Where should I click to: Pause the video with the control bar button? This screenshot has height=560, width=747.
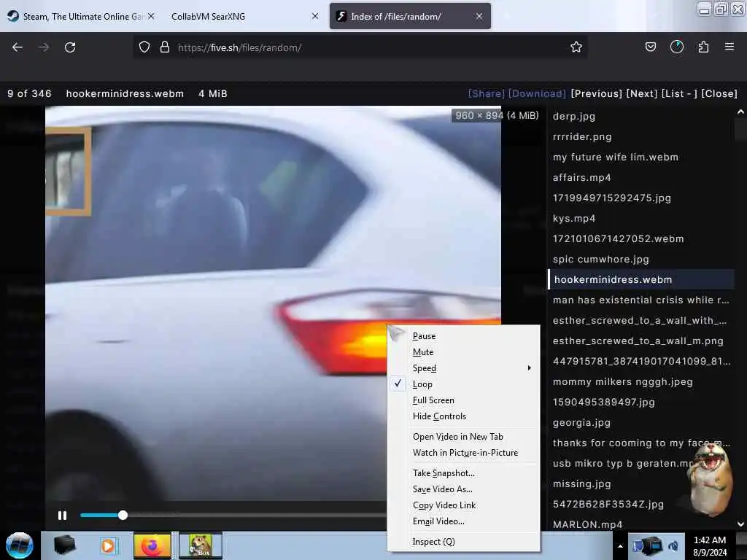pyautogui.click(x=63, y=516)
